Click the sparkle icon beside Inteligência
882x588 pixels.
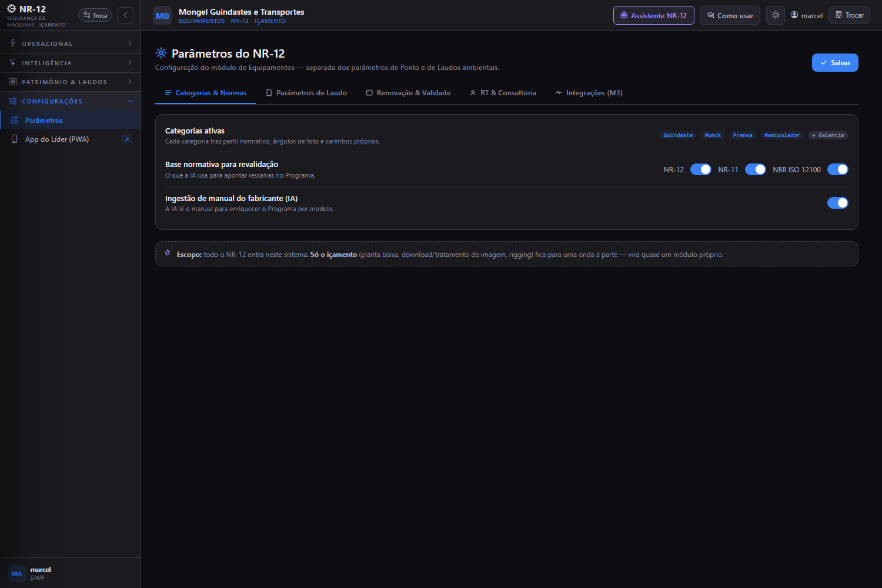pyautogui.click(x=13, y=62)
